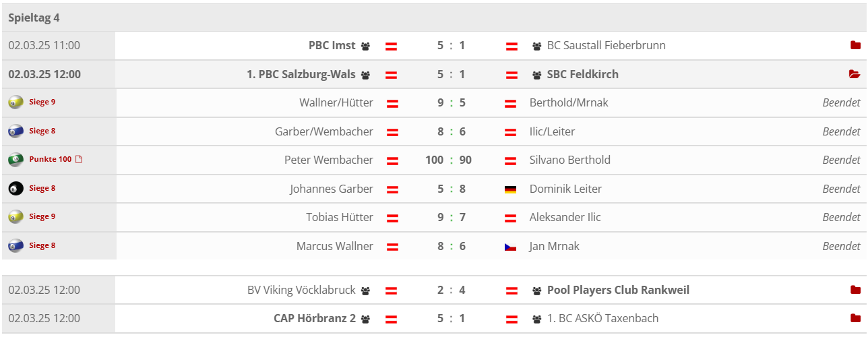Click the team icon beside BC Saustall Fieberbrunn
Viewport: 868px width, 337px height.
point(536,47)
